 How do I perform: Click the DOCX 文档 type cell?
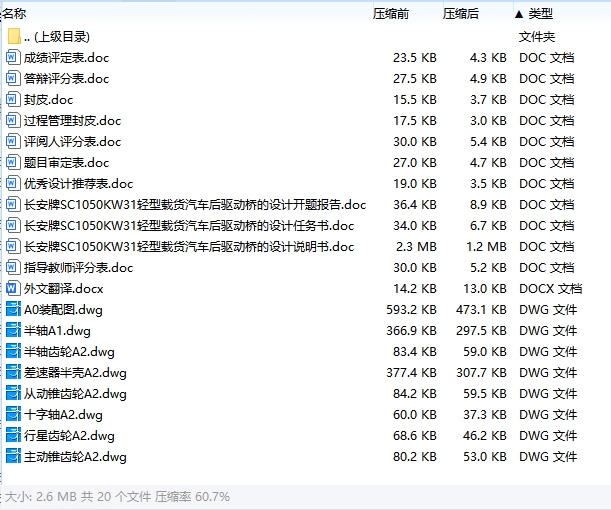[551, 289]
